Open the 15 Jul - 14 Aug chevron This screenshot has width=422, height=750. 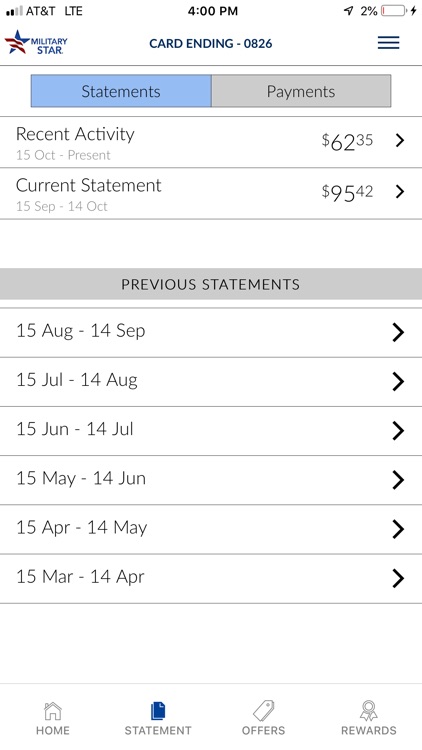tap(398, 382)
